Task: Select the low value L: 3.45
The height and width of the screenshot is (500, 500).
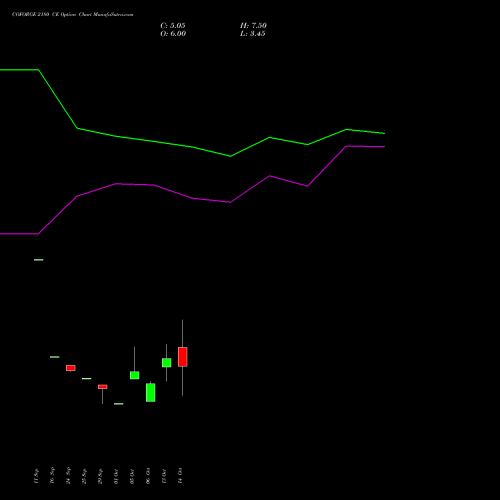Action: tap(253, 34)
